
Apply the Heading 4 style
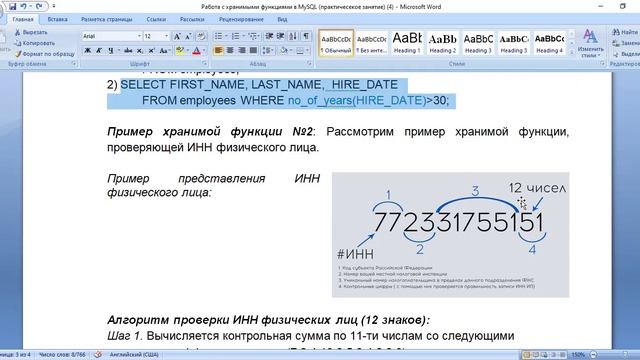point(549,43)
